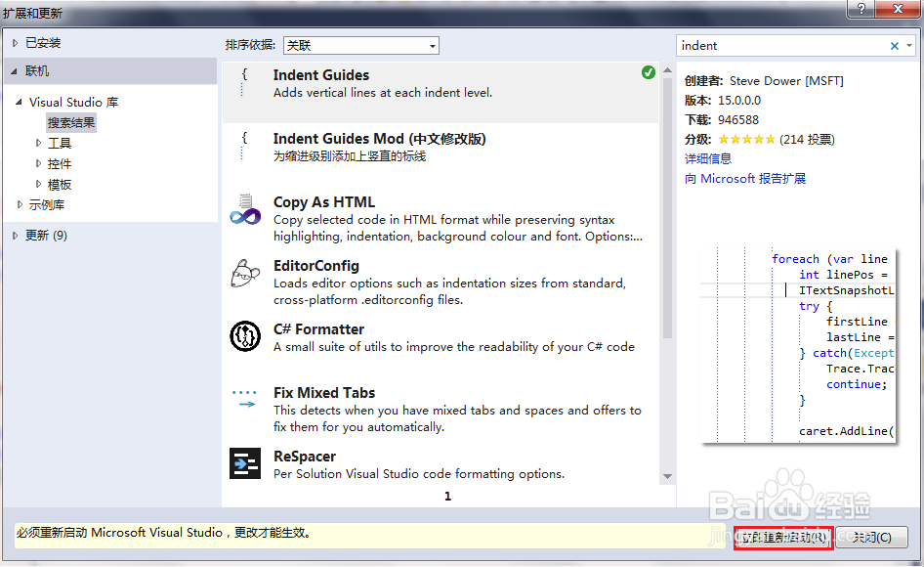Screen dimensions: 924x567
Task: Expand the 示例库 node
Action: coord(21,204)
